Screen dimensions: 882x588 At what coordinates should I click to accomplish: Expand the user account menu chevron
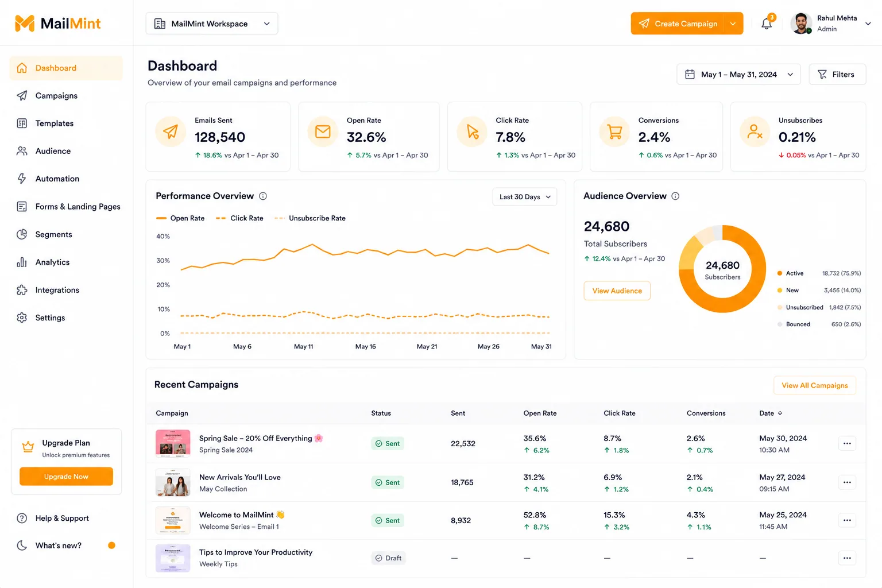click(x=868, y=24)
